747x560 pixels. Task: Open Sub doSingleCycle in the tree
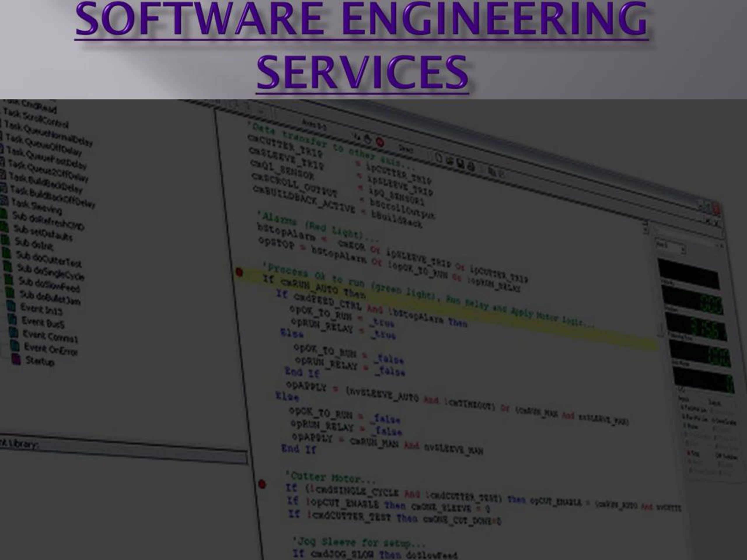(51, 272)
